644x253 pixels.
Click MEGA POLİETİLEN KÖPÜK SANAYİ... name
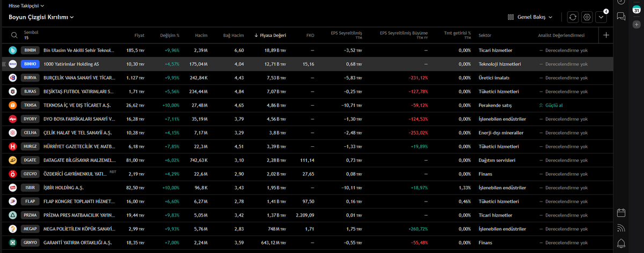coord(79,229)
